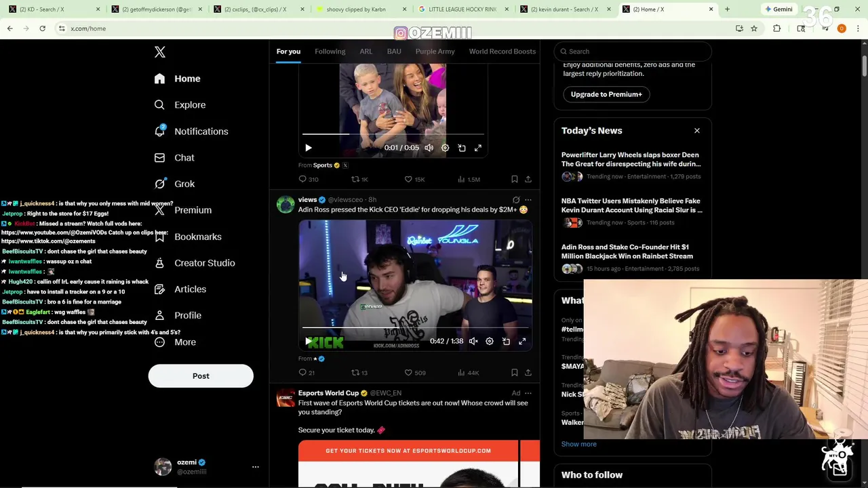Click Show more under trending
Screen dimensions: 868x488
(x=579, y=444)
